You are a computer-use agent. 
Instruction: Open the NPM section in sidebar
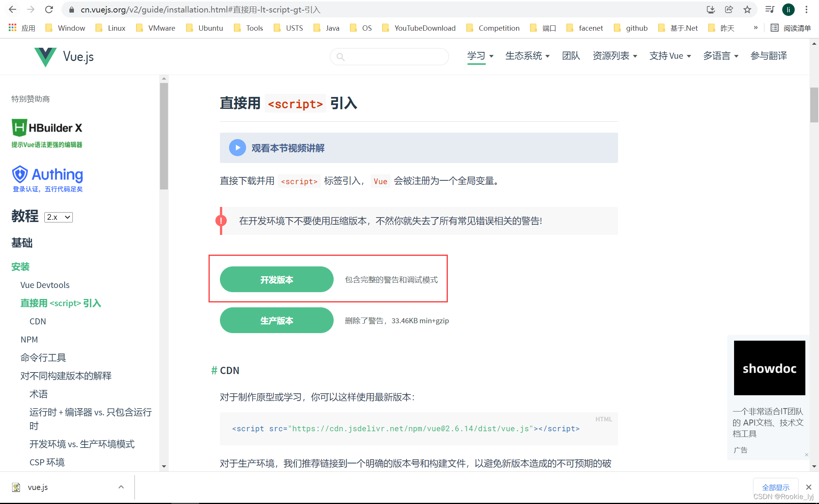point(29,339)
